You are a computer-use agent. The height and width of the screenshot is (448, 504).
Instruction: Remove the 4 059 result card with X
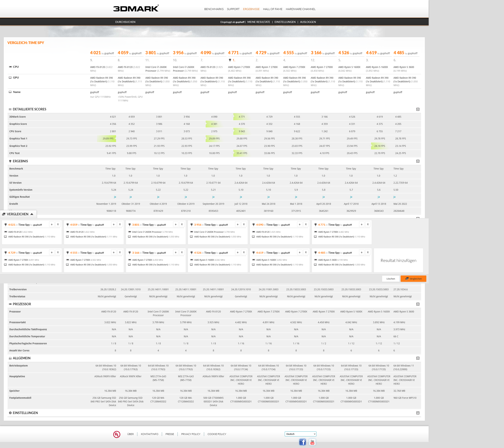[x=120, y=224]
